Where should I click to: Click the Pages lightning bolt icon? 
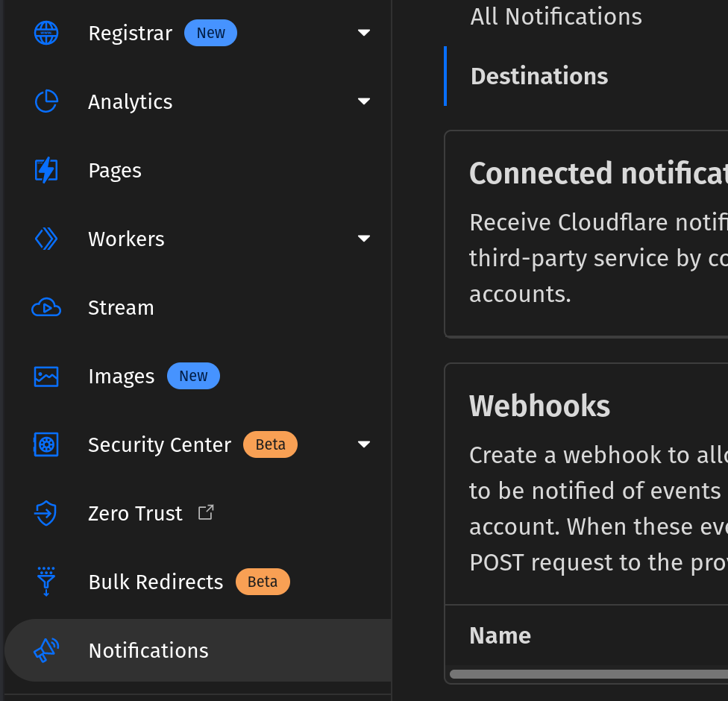46,170
